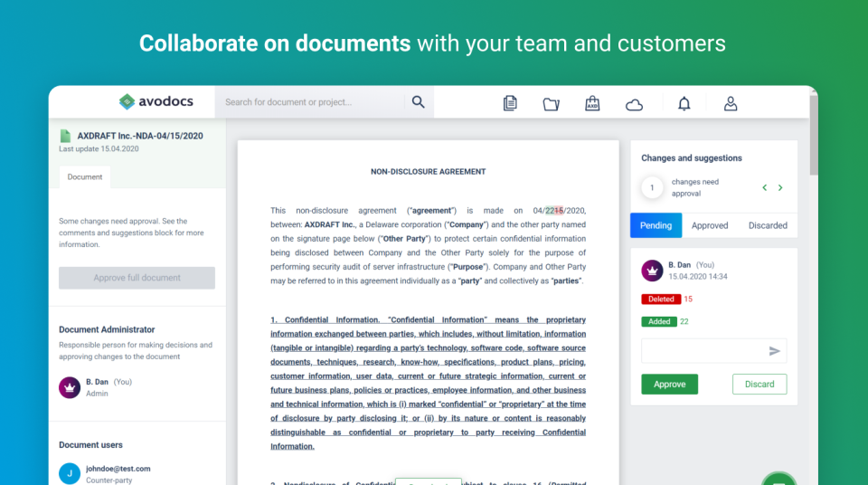Click the Discard button
Image resolution: width=868 pixels, height=485 pixels.
click(x=759, y=385)
